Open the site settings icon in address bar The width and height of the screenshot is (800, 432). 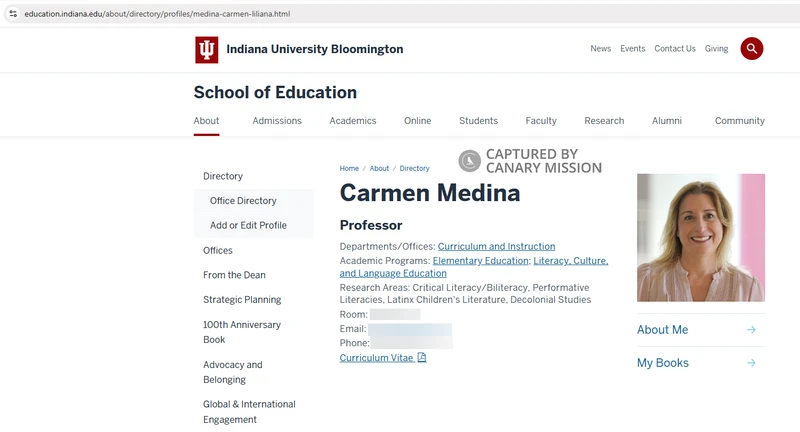click(13, 14)
